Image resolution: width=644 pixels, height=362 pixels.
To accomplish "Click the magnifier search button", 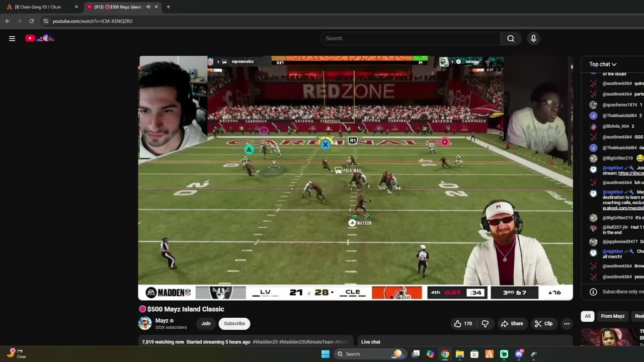I will tap(511, 38).
